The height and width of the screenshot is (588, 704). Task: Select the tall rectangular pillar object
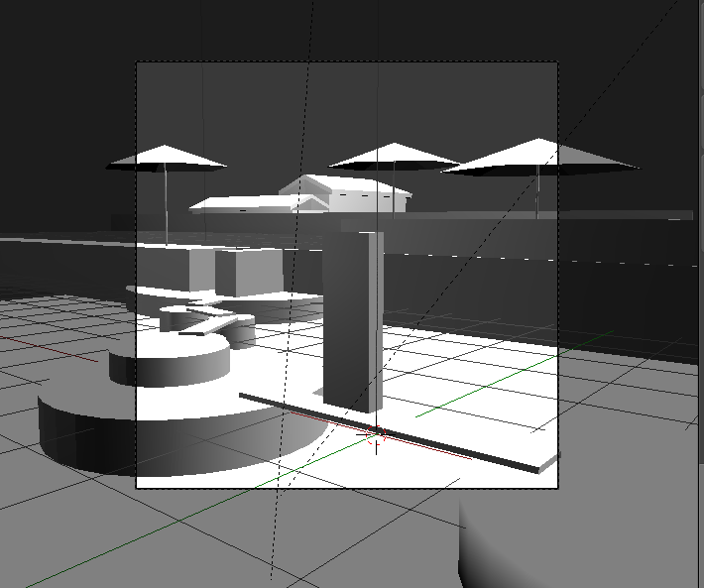353,321
